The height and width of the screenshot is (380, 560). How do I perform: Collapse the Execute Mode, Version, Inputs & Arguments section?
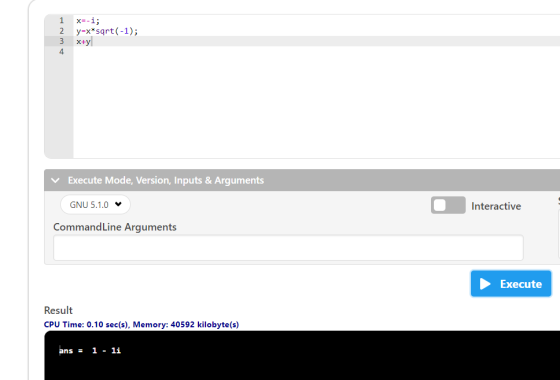coord(55,180)
